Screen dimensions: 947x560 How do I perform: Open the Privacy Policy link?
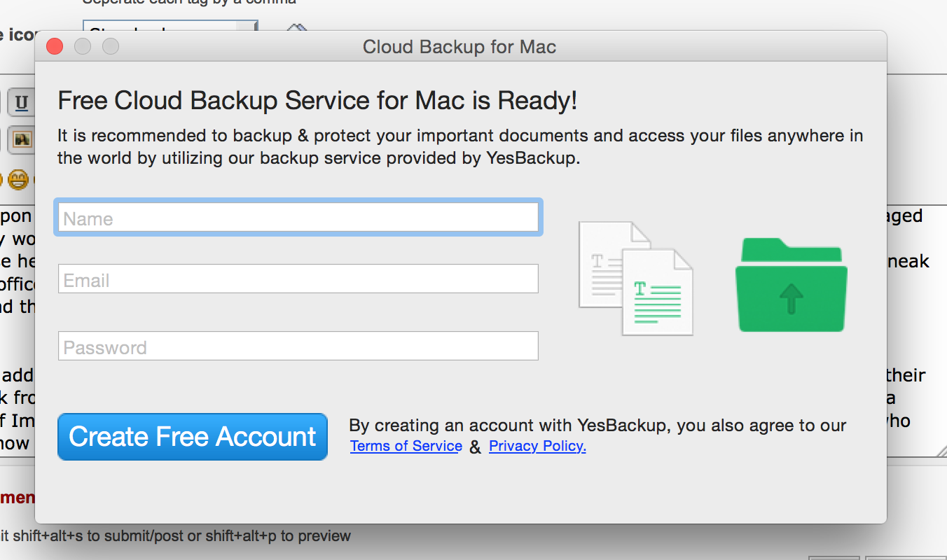point(537,447)
